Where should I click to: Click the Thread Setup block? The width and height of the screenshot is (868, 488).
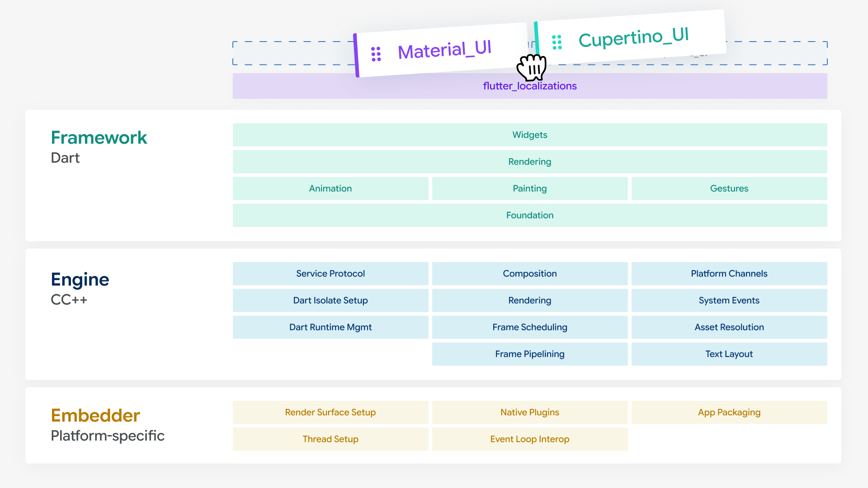tap(330, 439)
